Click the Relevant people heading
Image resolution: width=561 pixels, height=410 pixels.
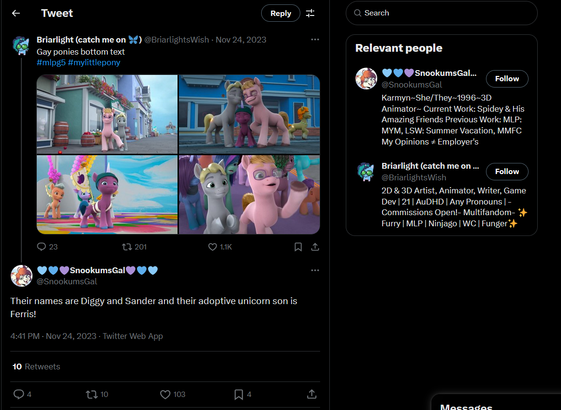[399, 48]
